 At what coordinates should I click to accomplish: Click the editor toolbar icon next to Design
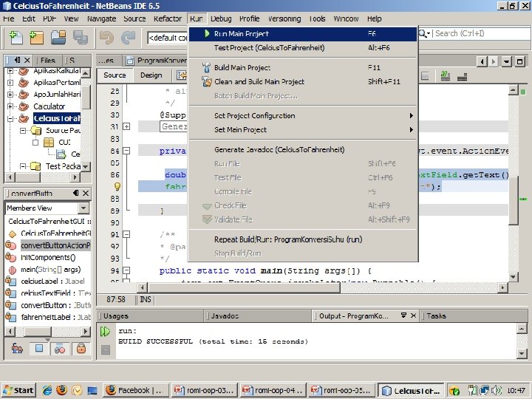pos(182,75)
